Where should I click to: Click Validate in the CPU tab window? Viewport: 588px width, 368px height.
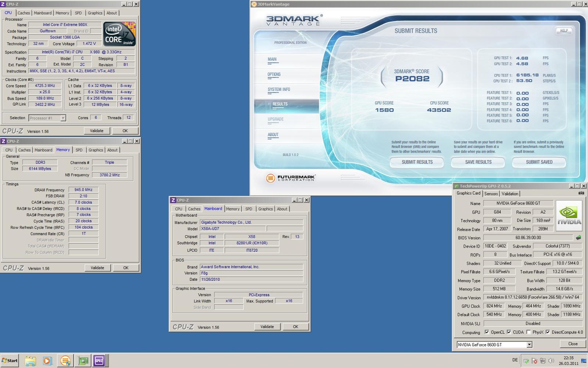coord(97,131)
